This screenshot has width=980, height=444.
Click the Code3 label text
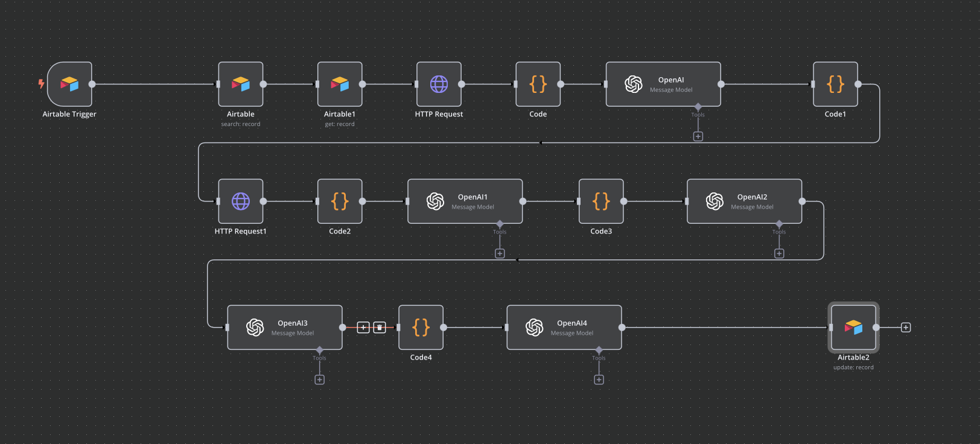(x=601, y=231)
